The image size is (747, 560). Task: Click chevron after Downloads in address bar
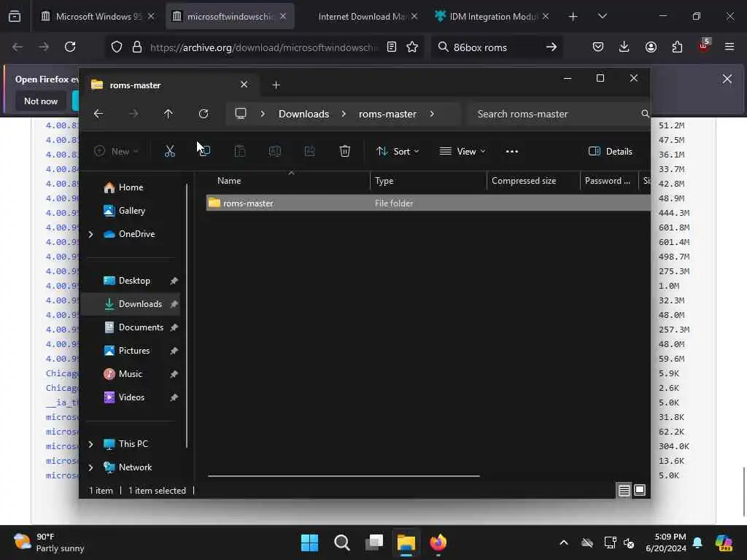tap(344, 114)
